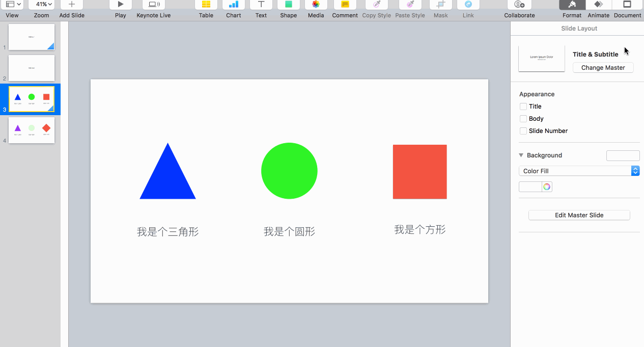The height and width of the screenshot is (347, 644).
Task: Add a Comment using the toolbar
Action: pos(345,5)
